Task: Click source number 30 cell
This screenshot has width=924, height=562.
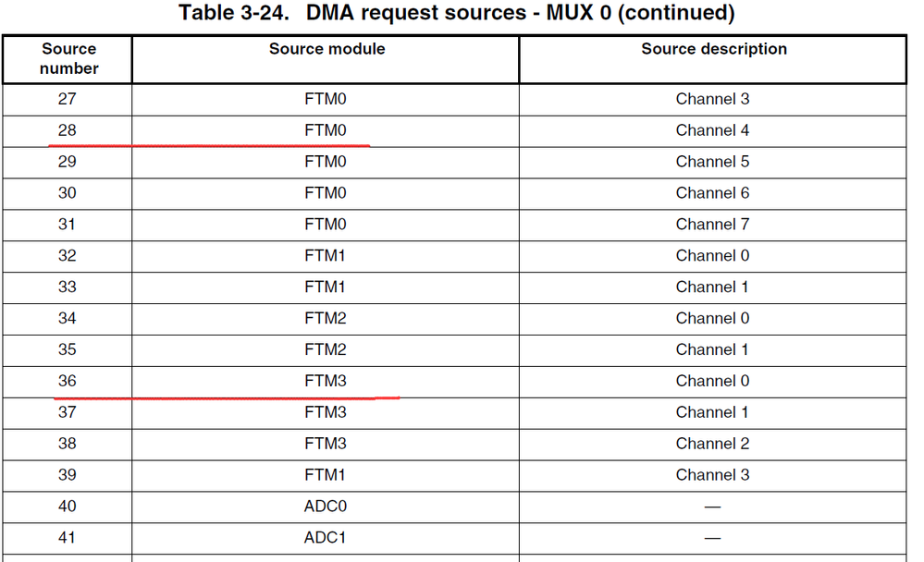Action: click(67, 193)
